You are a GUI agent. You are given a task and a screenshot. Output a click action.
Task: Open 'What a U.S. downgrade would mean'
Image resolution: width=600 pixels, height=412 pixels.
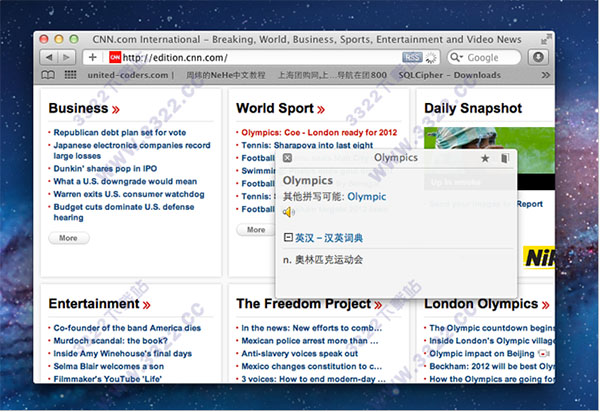point(125,181)
